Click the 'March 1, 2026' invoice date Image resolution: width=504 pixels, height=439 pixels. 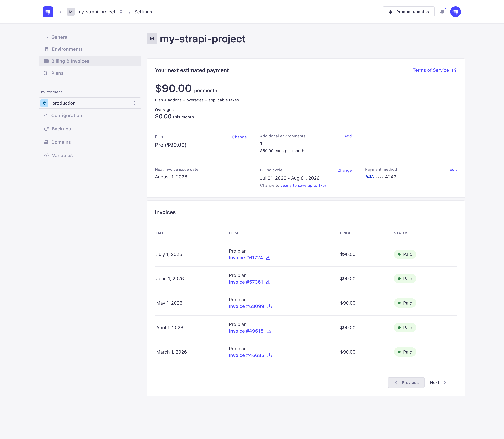pyautogui.click(x=172, y=352)
